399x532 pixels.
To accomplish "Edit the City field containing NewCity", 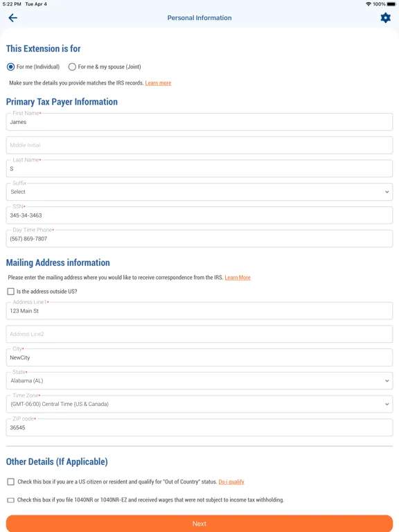I will tap(199, 357).
